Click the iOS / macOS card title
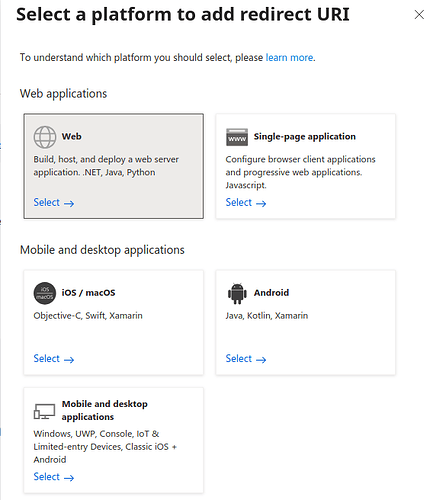This screenshot has width=445, height=500. [x=88, y=293]
